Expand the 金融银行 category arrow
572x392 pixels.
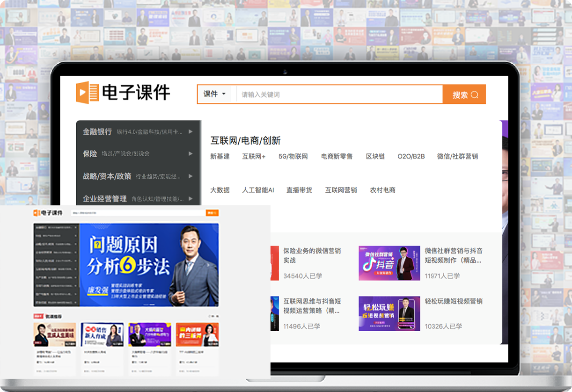point(191,132)
